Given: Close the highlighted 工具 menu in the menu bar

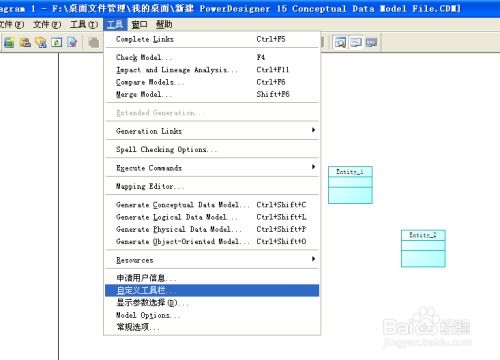Looking at the screenshot, I should click(x=115, y=24).
